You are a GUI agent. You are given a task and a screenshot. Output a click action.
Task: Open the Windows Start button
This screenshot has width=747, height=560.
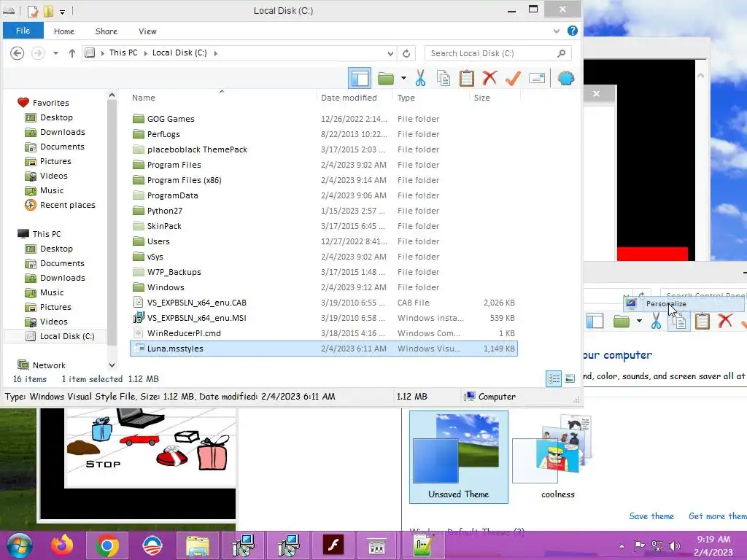coord(20,545)
